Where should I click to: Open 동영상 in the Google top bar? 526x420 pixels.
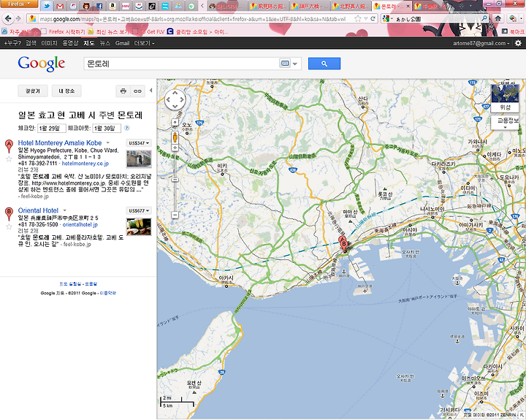[70, 43]
